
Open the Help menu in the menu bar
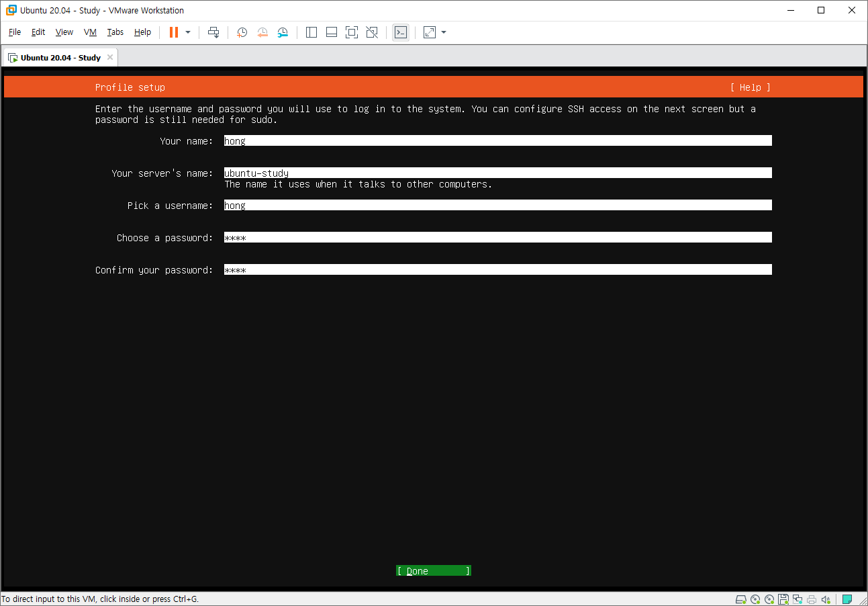point(142,32)
